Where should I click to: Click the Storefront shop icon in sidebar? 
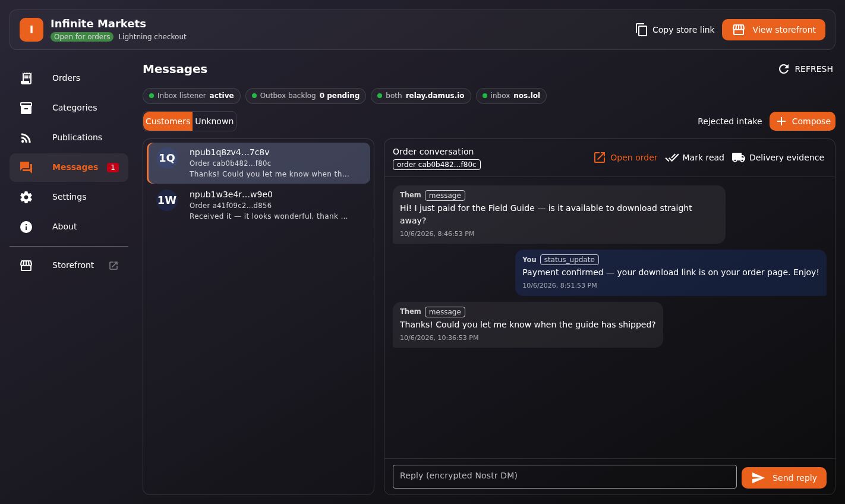coord(26,266)
